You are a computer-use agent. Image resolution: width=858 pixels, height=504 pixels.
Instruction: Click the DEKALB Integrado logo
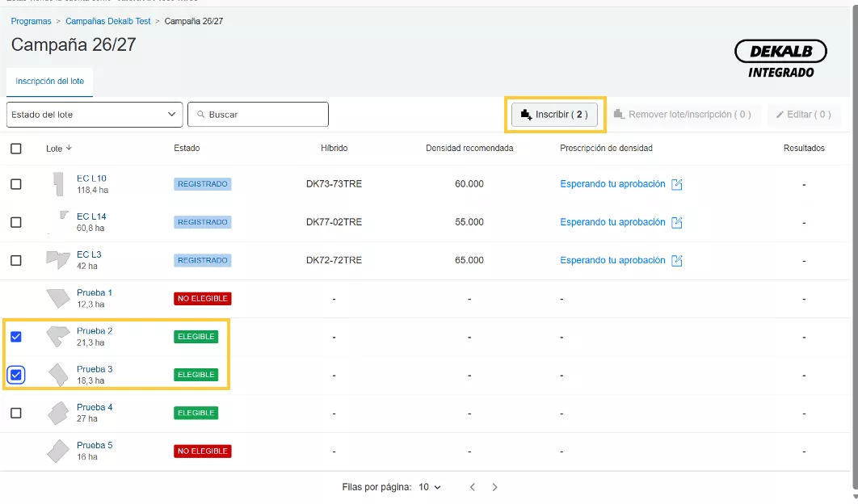pos(780,60)
